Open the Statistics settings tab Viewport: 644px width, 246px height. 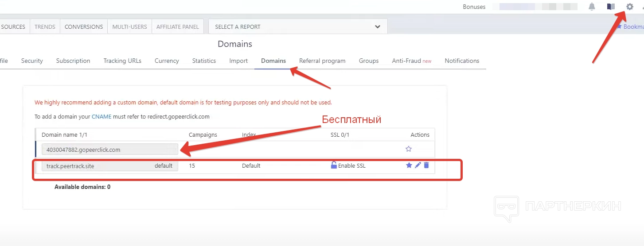204,61
